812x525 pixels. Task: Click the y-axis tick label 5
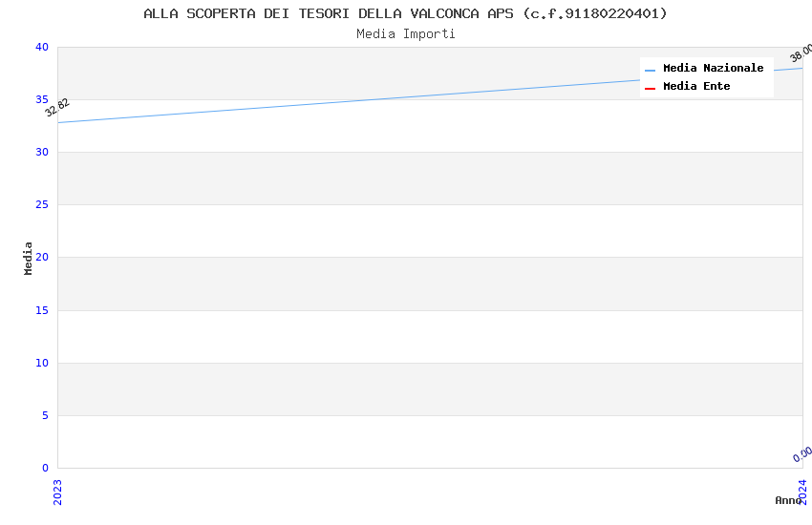(46, 415)
